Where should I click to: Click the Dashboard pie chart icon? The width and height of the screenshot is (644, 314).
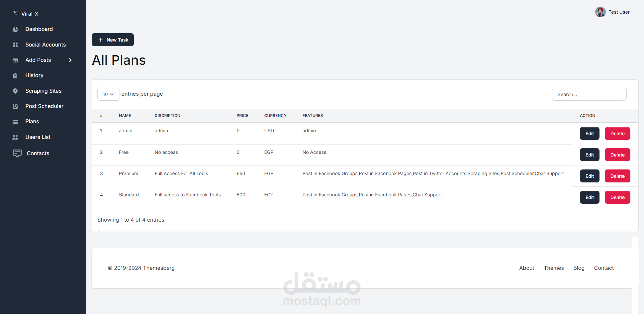coord(15,29)
